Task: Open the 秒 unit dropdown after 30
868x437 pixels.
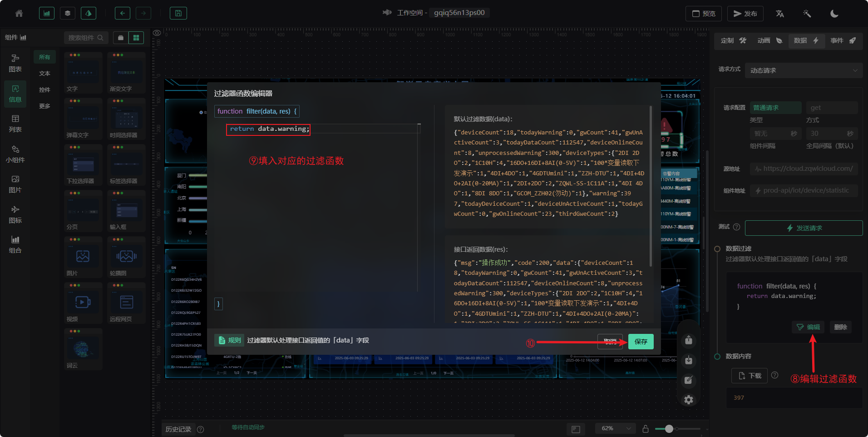Action: tap(850, 134)
